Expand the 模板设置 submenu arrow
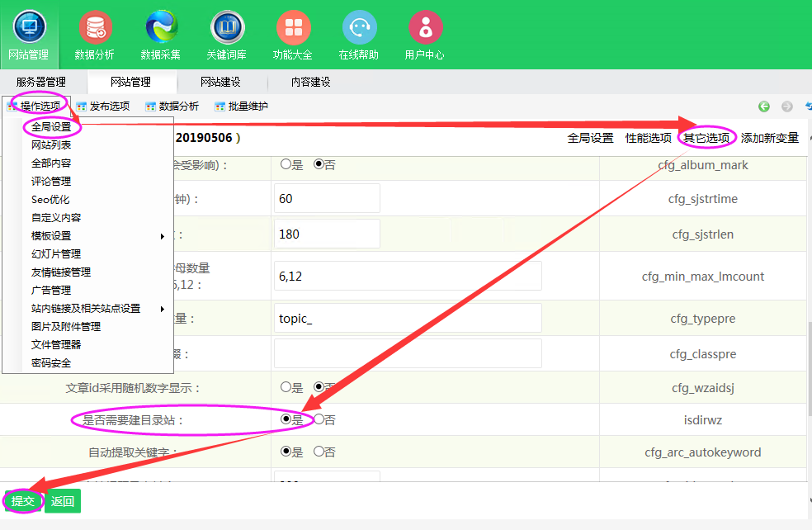This screenshot has width=812, height=530. tap(162, 236)
